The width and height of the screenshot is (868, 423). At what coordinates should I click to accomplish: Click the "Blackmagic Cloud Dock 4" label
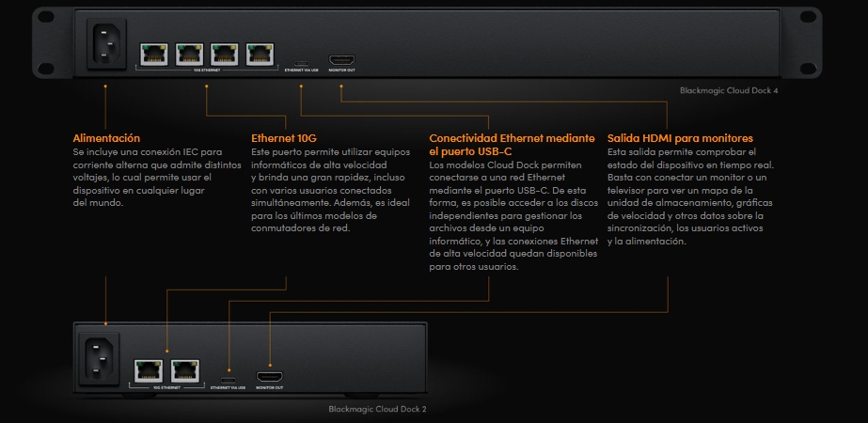pos(729,91)
